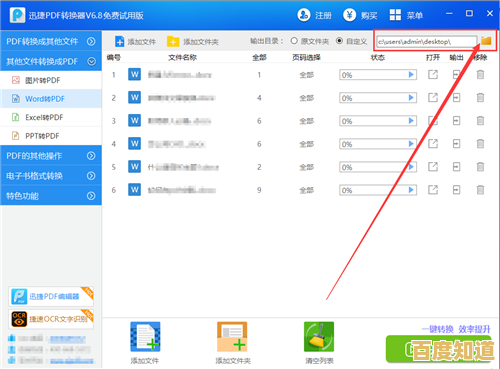Click the output directory path field
The height and width of the screenshot is (369, 500).
pos(427,42)
